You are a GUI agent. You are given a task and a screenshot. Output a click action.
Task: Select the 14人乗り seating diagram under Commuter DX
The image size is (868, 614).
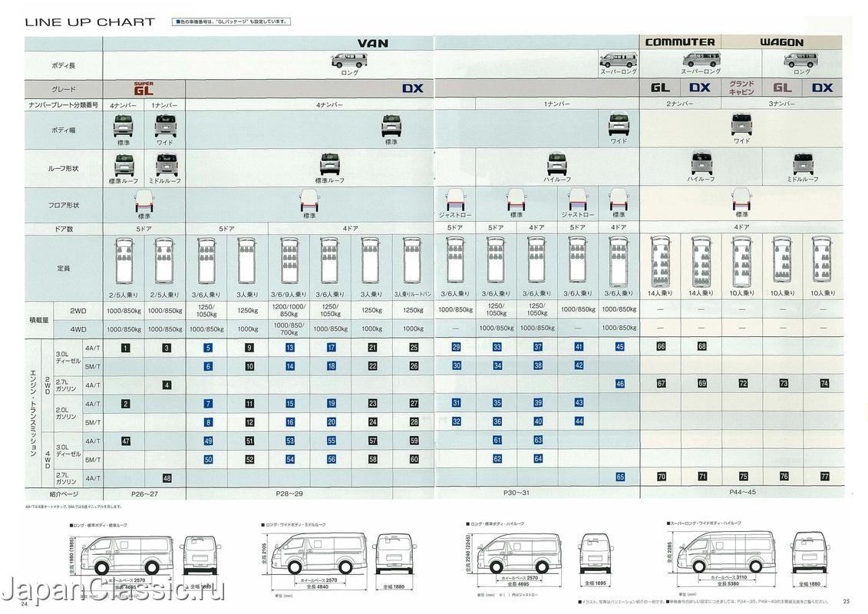[x=701, y=262]
